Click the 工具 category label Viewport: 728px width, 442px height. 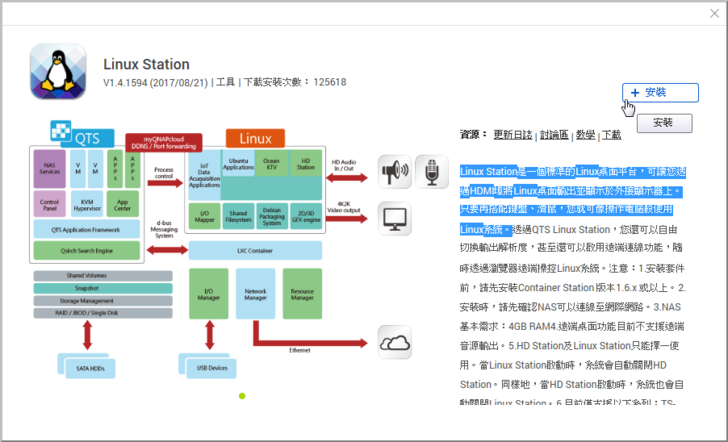(226, 82)
